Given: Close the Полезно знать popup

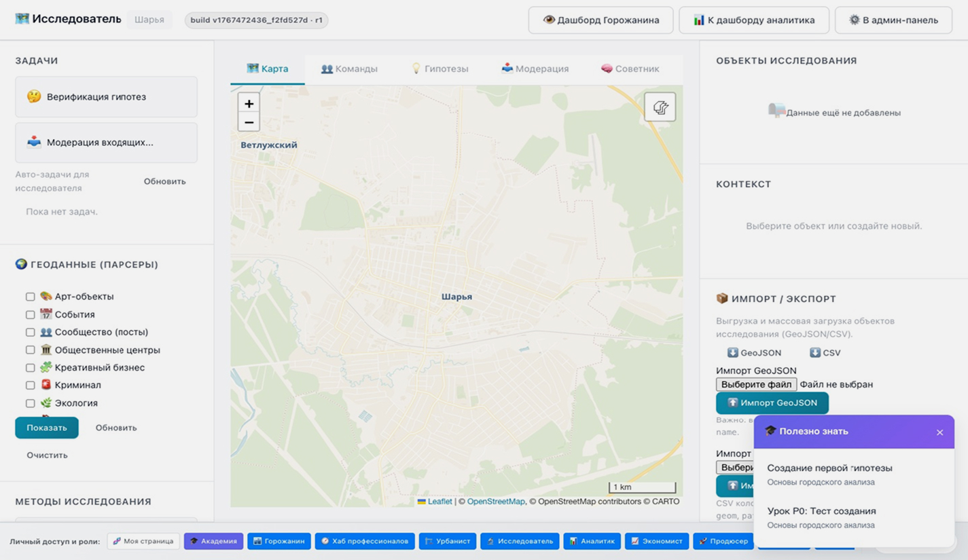Looking at the screenshot, I should [939, 432].
